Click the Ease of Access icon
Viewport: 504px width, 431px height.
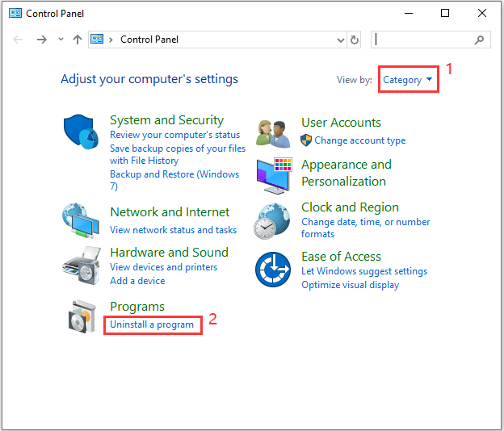pyautogui.click(x=273, y=270)
